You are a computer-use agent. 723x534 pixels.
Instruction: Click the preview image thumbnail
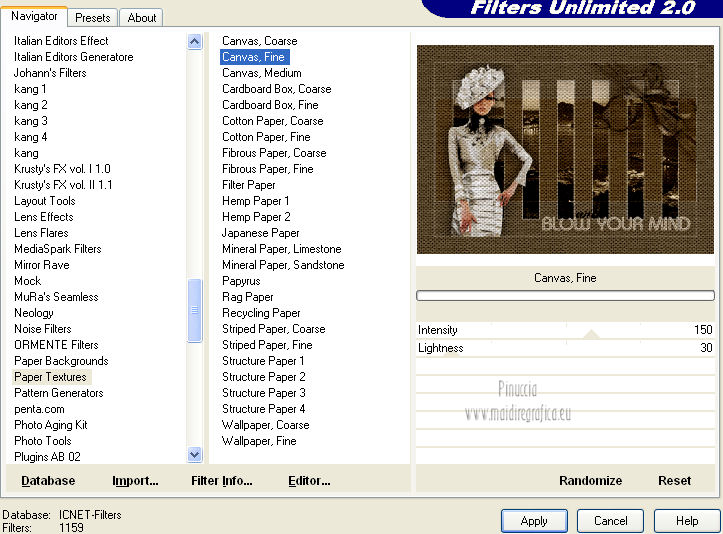(565, 149)
